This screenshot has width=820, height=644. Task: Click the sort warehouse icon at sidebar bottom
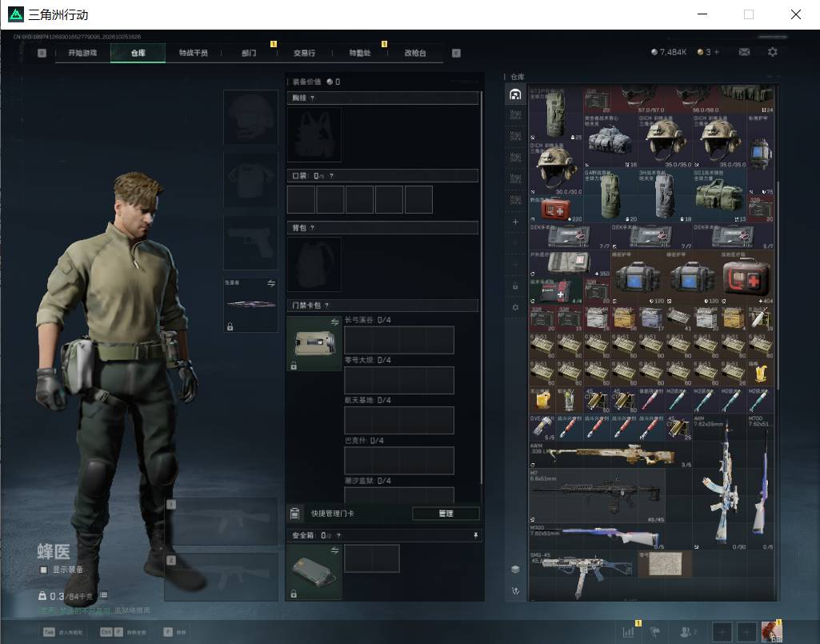(515, 590)
